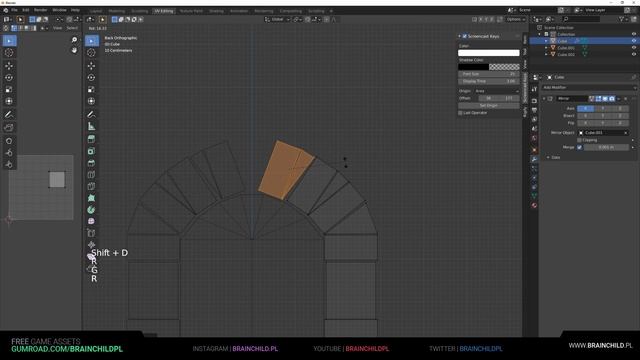Image resolution: width=640 pixels, height=360 pixels.
Task: Select the 3D viewport Annotate tool
Action: point(91,115)
